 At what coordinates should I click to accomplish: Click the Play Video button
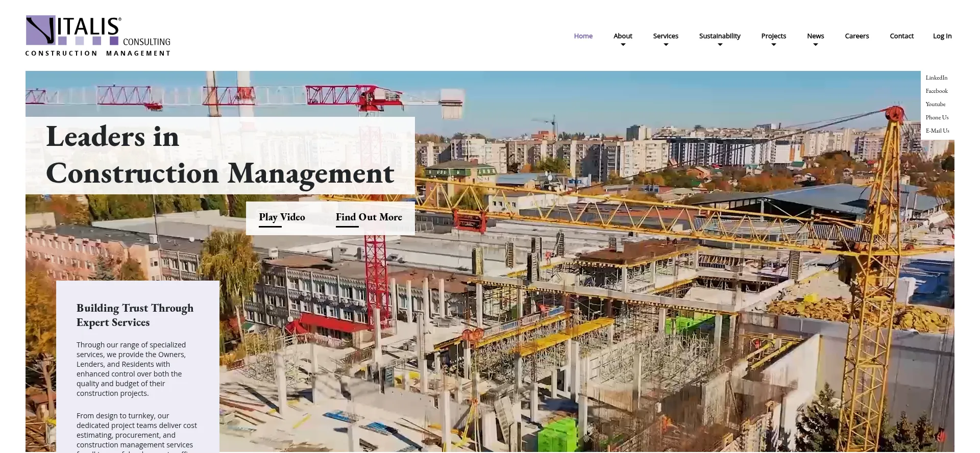coord(282,217)
